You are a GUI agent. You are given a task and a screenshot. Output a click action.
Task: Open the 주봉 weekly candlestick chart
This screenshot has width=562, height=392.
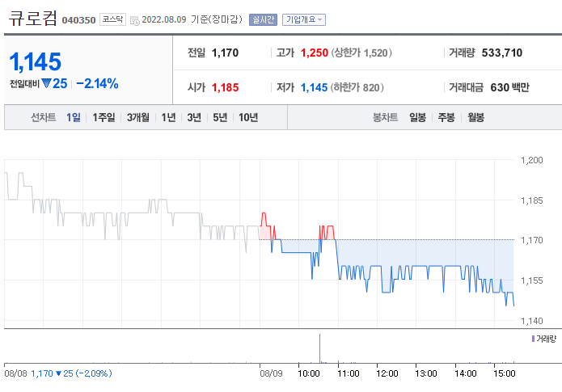tap(446, 117)
